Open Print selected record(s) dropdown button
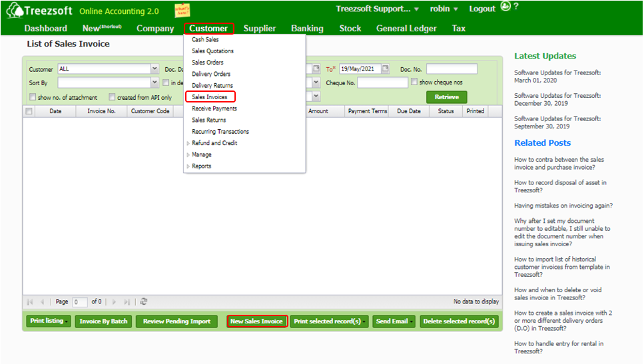Image resolution: width=644 pixels, height=364 pixels. (330, 321)
